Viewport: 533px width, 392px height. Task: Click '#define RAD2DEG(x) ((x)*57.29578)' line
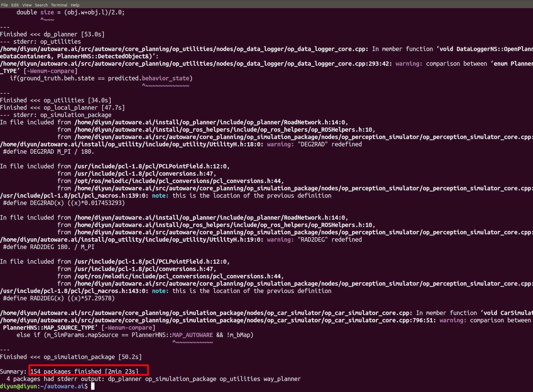point(59,298)
